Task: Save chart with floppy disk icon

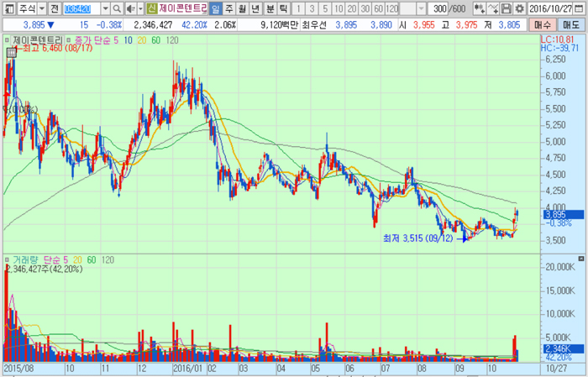Action: click(x=507, y=8)
